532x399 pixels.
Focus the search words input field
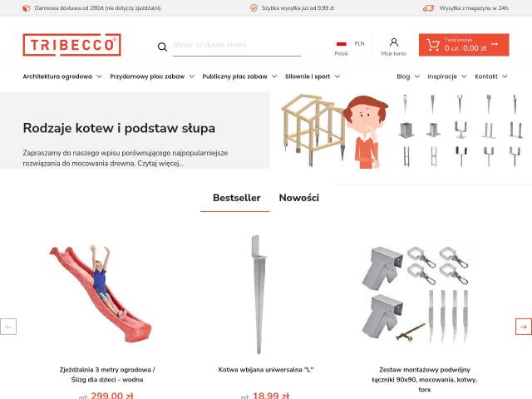pos(236,47)
